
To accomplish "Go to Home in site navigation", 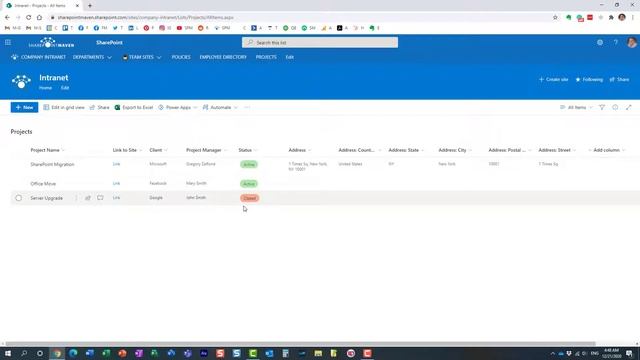I will click(45, 88).
